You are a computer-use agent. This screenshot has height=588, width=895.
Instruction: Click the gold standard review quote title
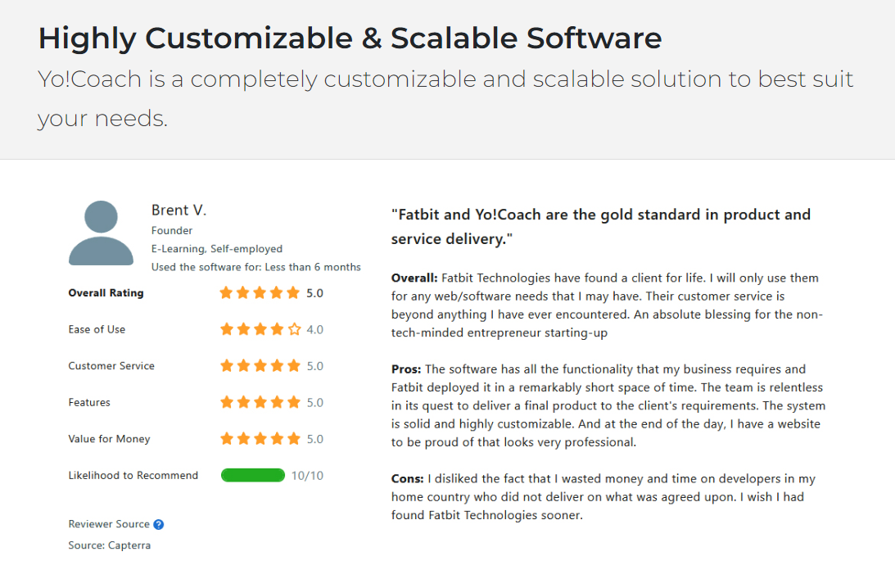click(600, 226)
